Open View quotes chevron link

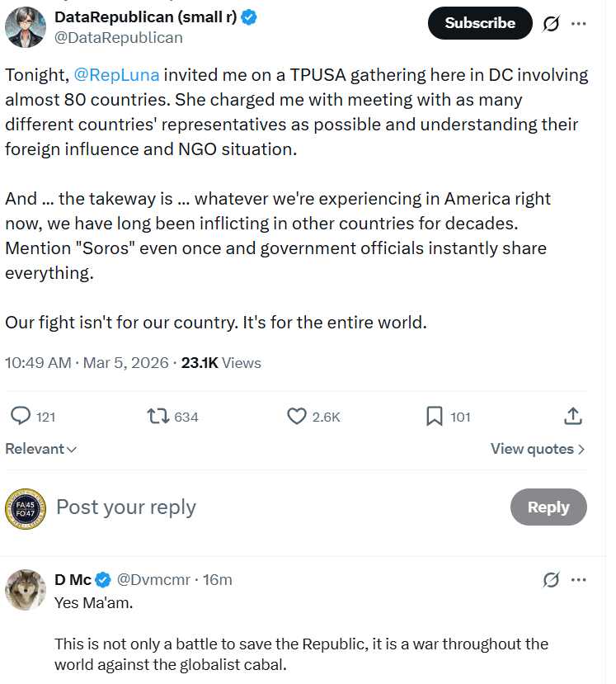click(x=538, y=449)
